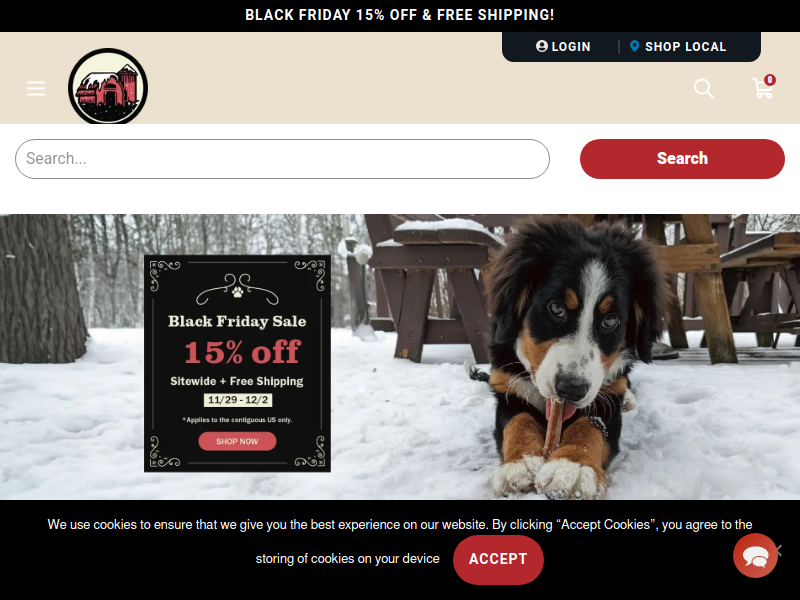This screenshot has height=600, width=800.
Task: Click the 11/29 - 12/2 date label
Action: click(238, 400)
